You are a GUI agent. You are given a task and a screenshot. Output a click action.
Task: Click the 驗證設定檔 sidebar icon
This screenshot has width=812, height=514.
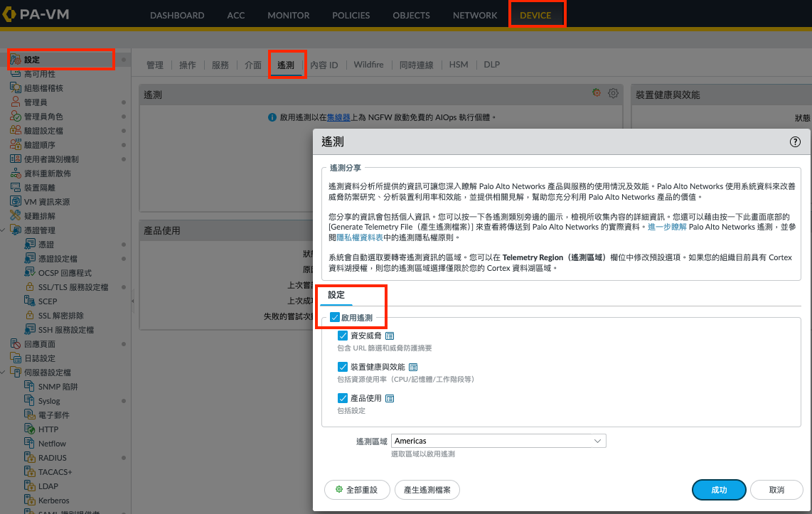[16, 130]
